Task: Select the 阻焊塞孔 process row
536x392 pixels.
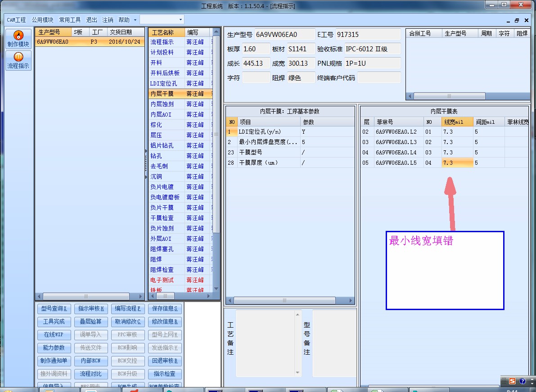Action: click(x=180, y=249)
